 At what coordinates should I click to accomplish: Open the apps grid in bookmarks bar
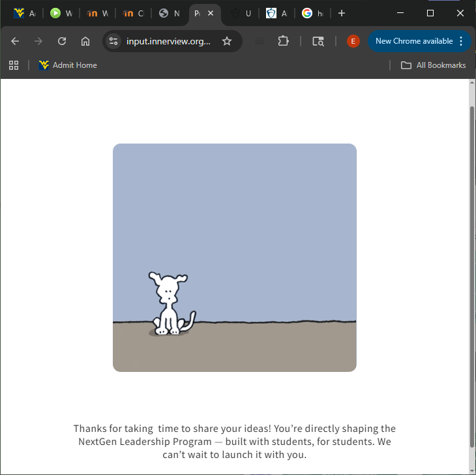point(14,65)
